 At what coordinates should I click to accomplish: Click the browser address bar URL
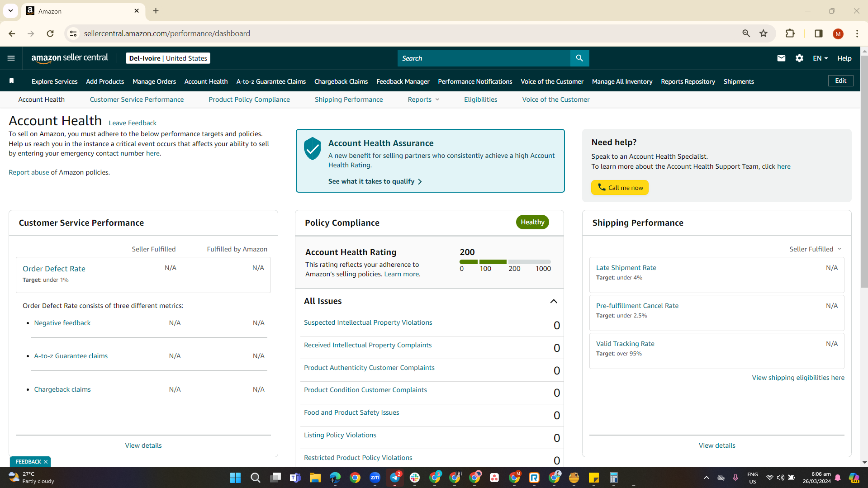167,33
